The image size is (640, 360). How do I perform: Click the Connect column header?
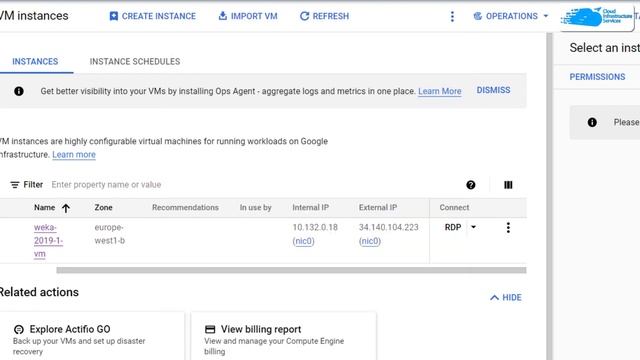tap(454, 207)
